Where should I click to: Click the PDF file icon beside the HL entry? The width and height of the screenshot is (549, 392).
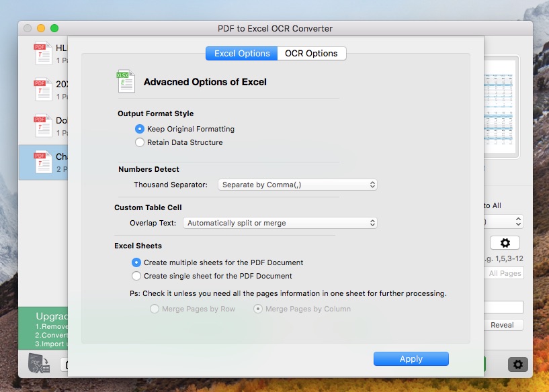[x=43, y=53]
